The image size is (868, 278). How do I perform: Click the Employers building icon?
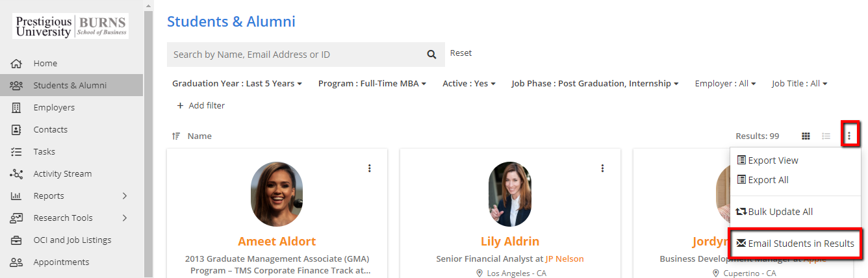[17, 108]
